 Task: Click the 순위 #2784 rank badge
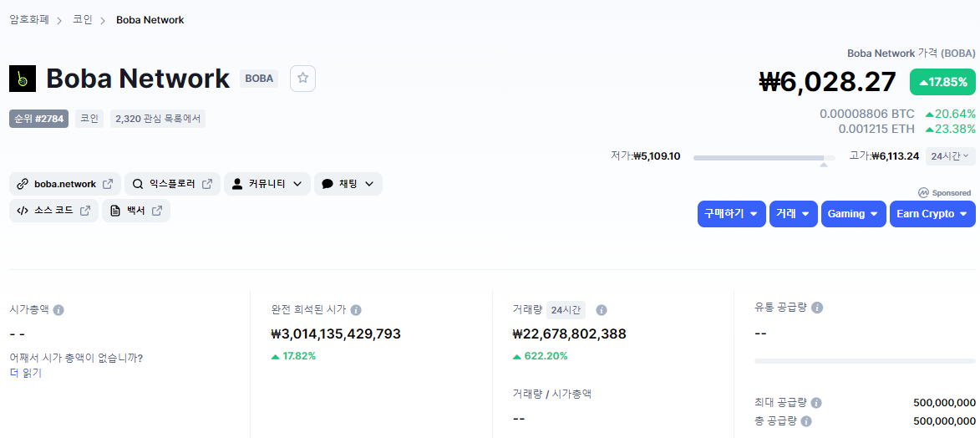38,119
